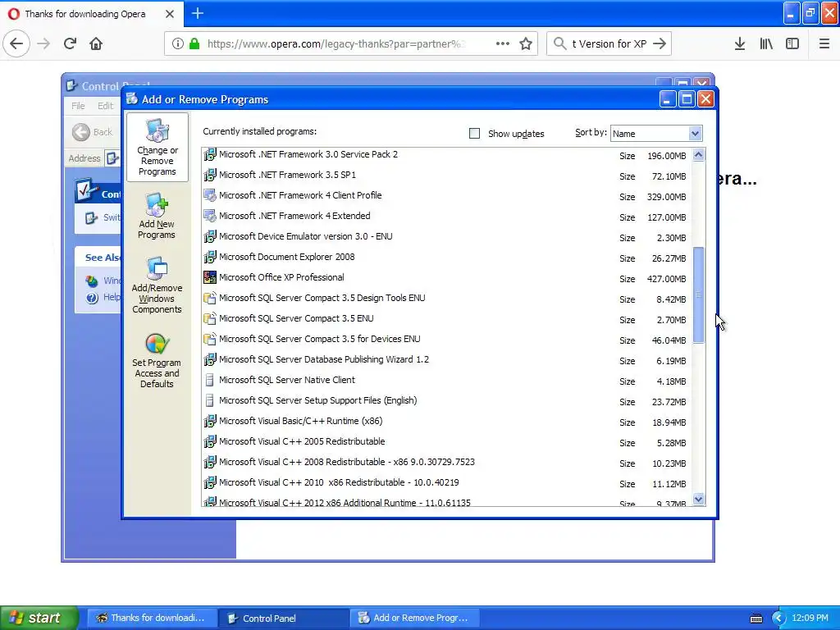Image resolution: width=840 pixels, height=630 pixels.
Task: Open page actions three-dot menu
Action: 503,43
